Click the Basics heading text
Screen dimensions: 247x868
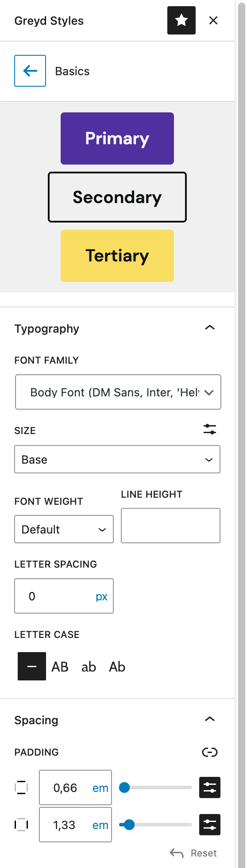(x=72, y=71)
